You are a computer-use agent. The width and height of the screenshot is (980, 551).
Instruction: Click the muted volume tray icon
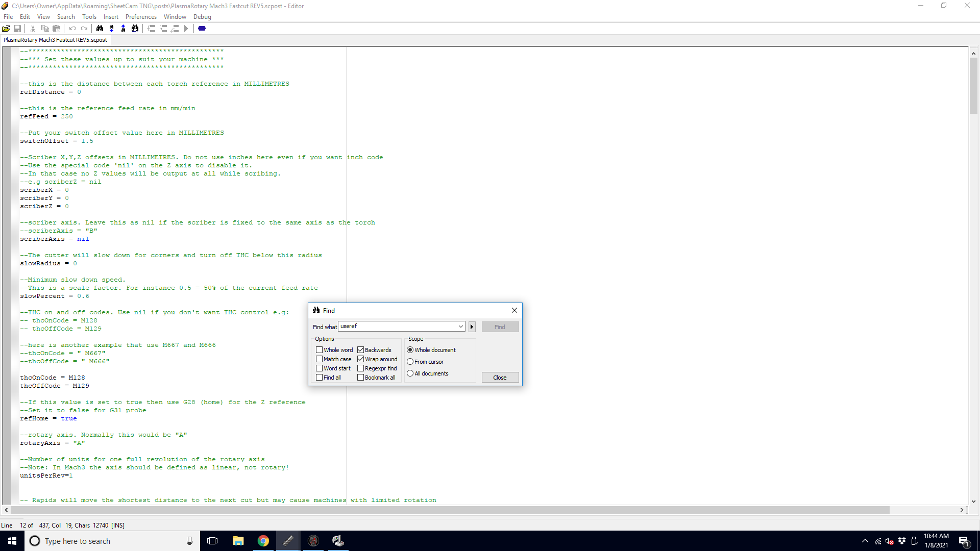[890, 541]
